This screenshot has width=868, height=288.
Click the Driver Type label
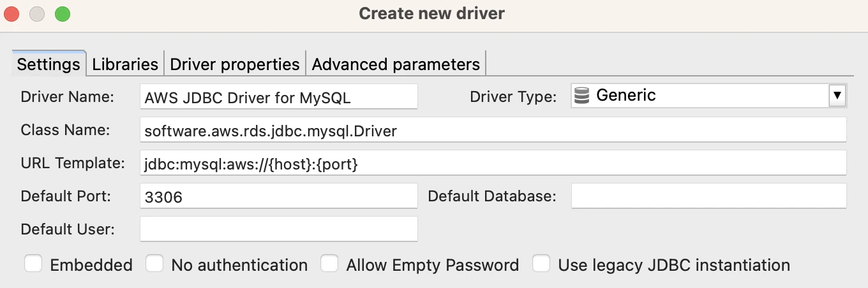click(x=513, y=97)
